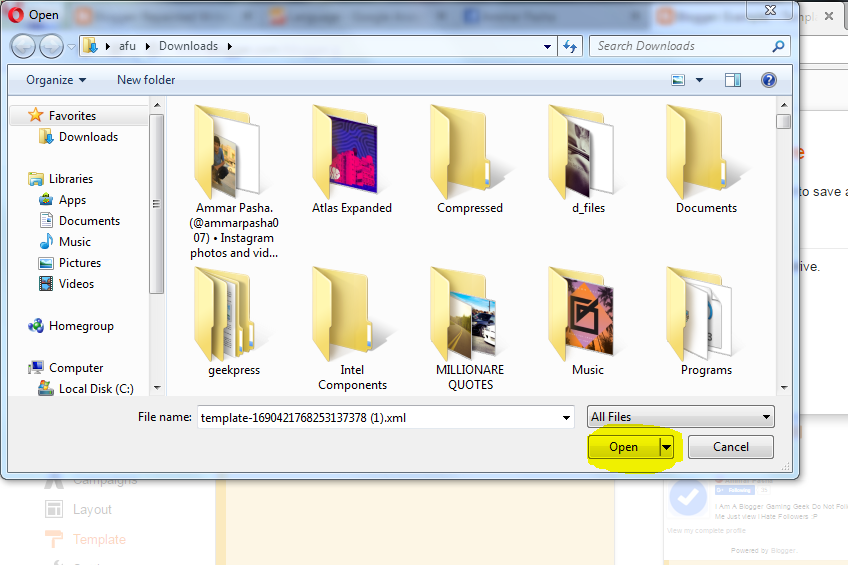Click Downloads in the address breadcrumb
Viewport: 848px width, 565px height.
188,46
